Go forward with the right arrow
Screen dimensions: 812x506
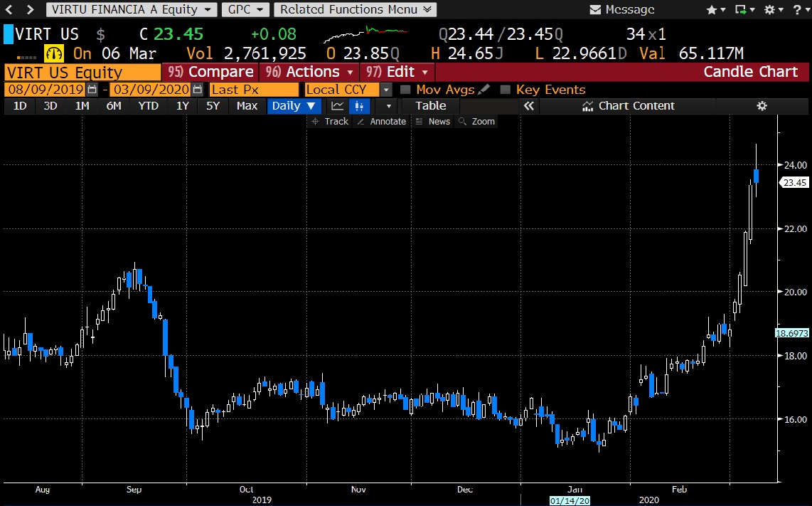pyautogui.click(x=30, y=9)
